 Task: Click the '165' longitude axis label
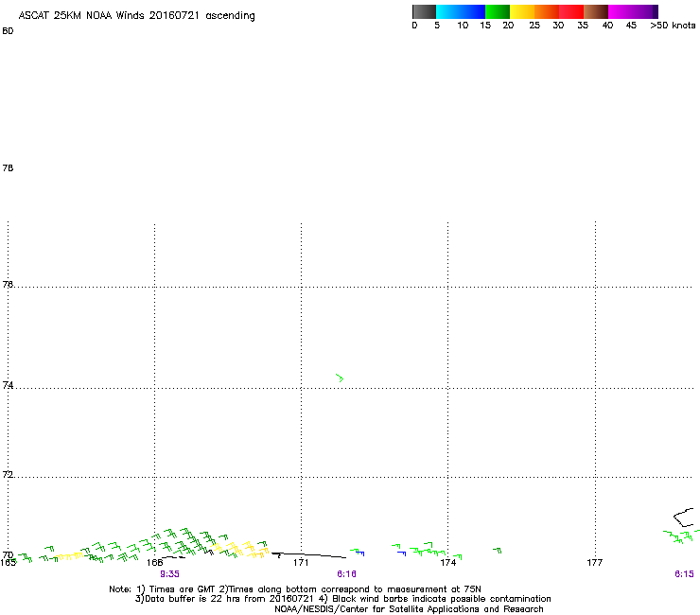(x=8, y=562)
